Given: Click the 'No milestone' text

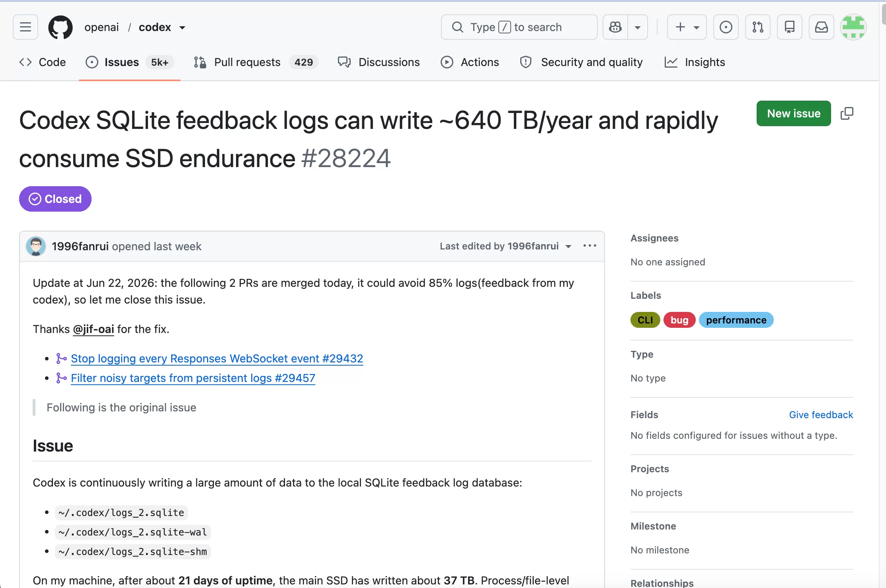Looking at the screenshot, I should (660, 550).
